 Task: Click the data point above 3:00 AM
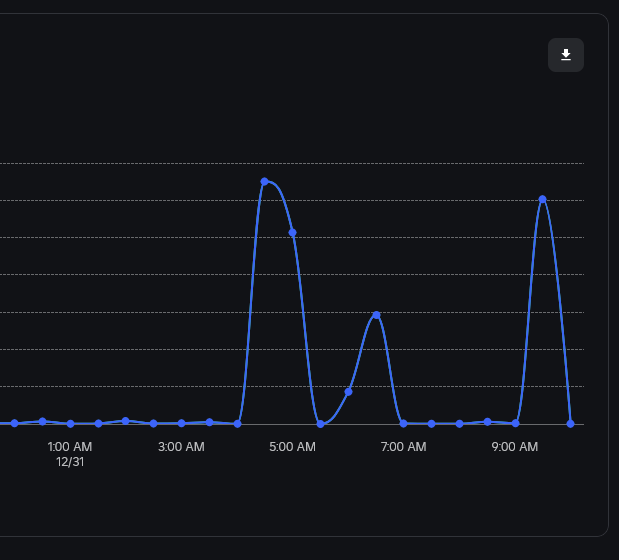point(181,423)
